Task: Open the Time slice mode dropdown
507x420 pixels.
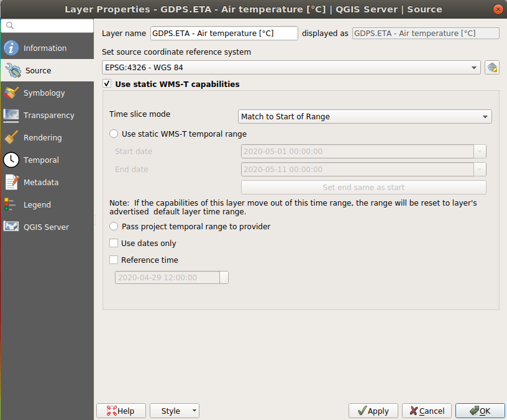Action: point(364,116)
